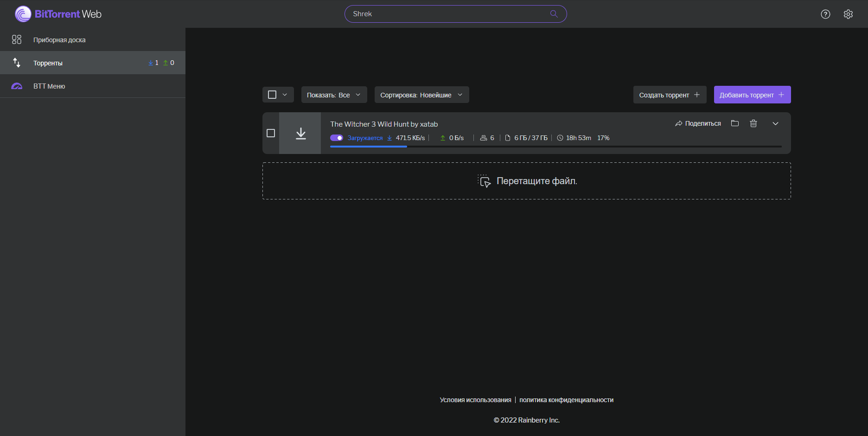Click the share arrow icon
This screenshot has height=436, width=868.
click(679, 123)
